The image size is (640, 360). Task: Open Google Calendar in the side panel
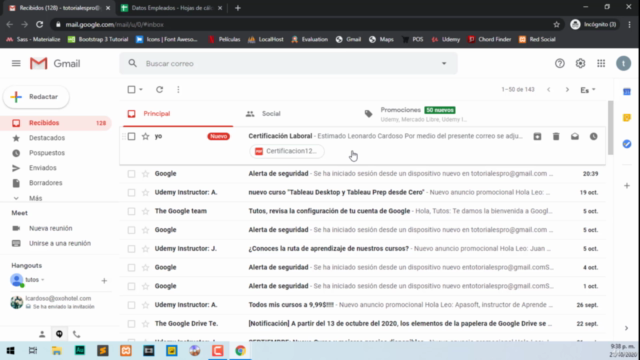(x=627, y=92)
